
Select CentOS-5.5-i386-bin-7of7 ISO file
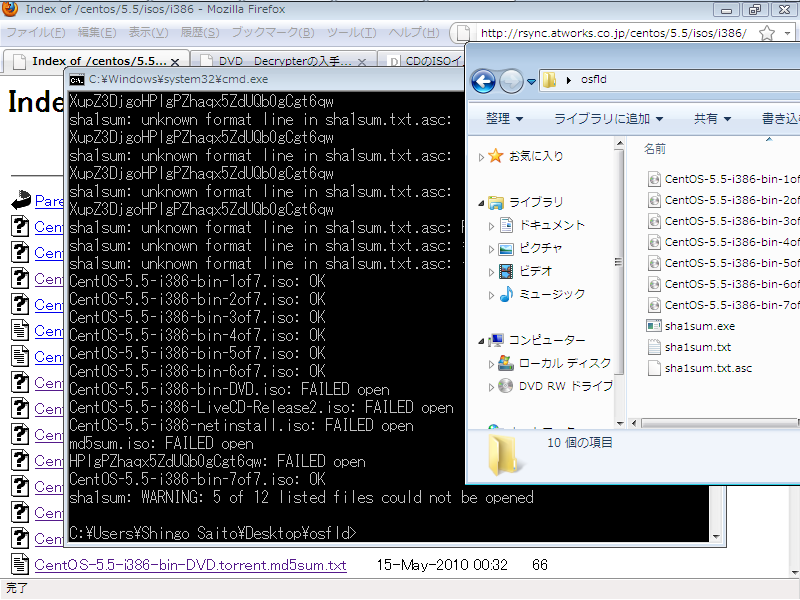tap(722, 305)
